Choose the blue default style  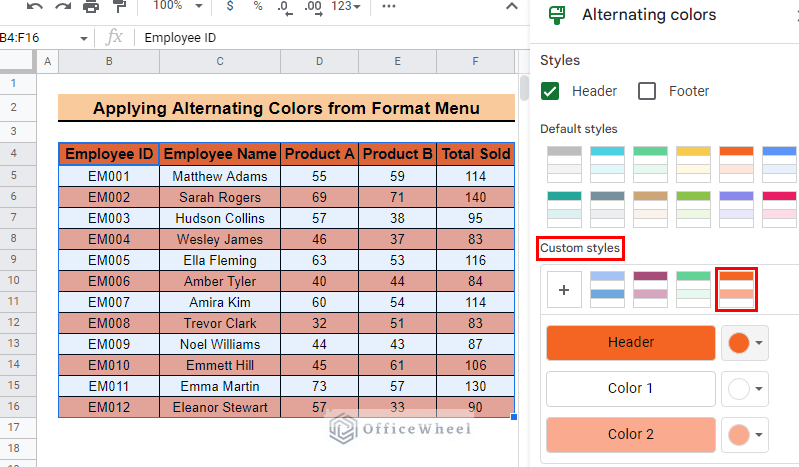coord(779,164)
